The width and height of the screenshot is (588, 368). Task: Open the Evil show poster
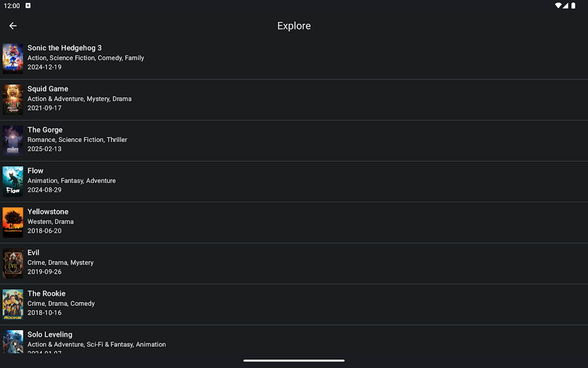point(13,263)
